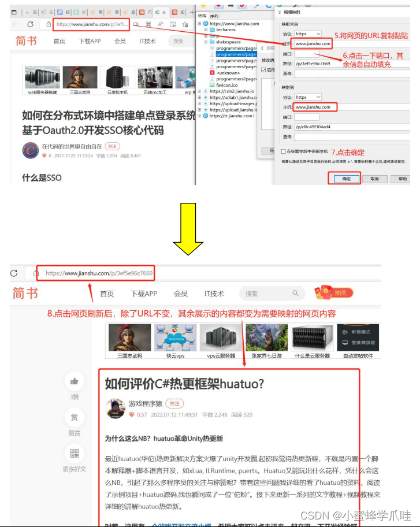Select the highlighted programmers?page row in Charles

236,54
